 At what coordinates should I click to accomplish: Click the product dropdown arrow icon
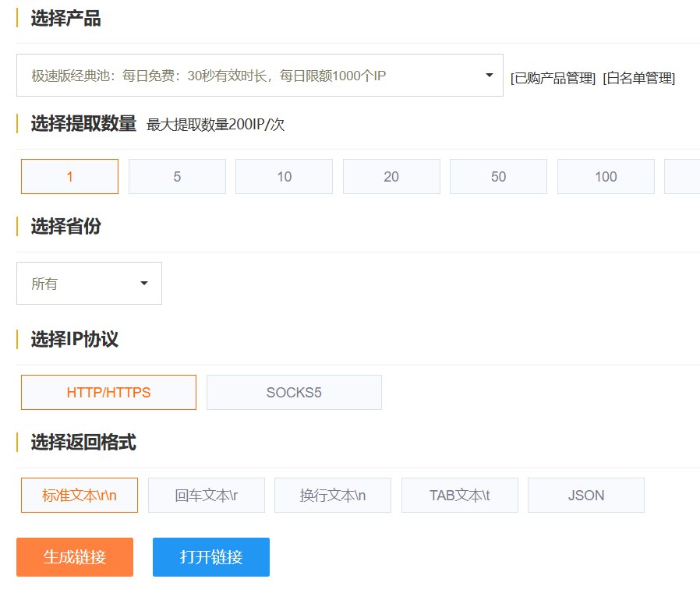coord(490,76)
